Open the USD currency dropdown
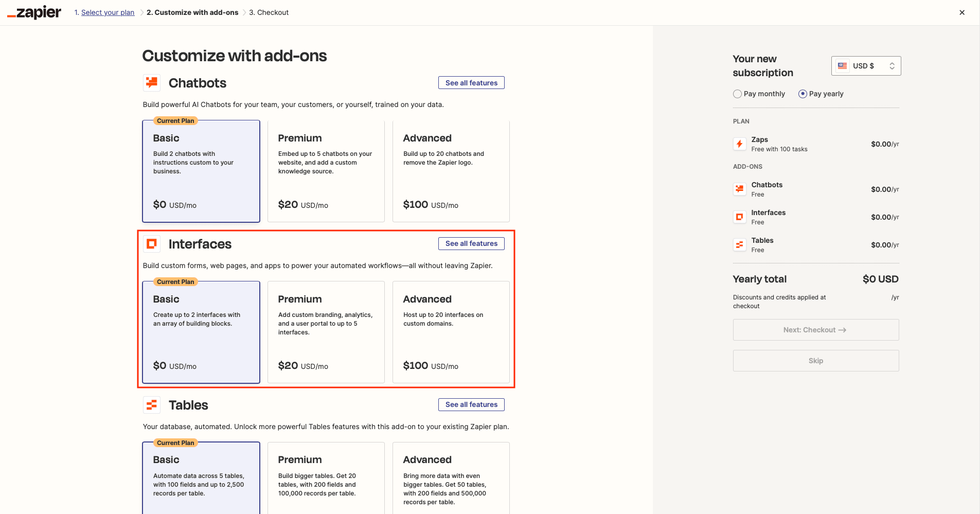The image size is (980, 514). coord(866,66)
